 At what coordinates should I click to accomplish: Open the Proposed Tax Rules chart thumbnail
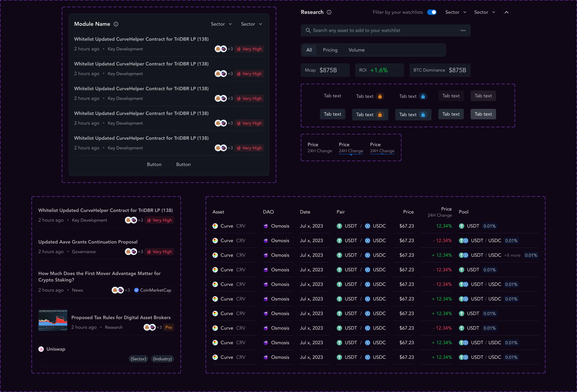click(x=53, y=320)
